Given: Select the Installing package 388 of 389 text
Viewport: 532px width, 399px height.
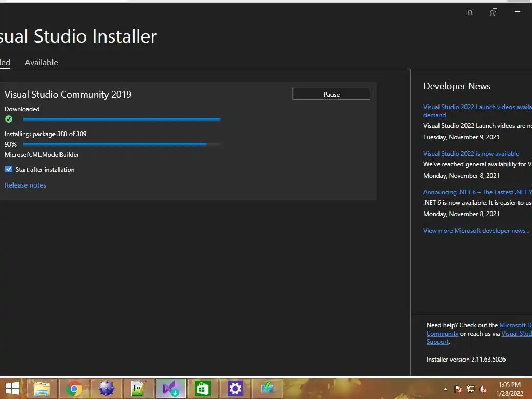Looking at the screenshot, I should click(46, 134).
